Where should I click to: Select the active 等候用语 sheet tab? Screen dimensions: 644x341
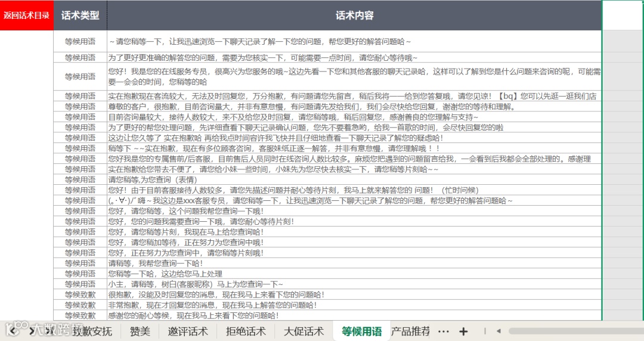pyautogui.click(x=361, y=331)
